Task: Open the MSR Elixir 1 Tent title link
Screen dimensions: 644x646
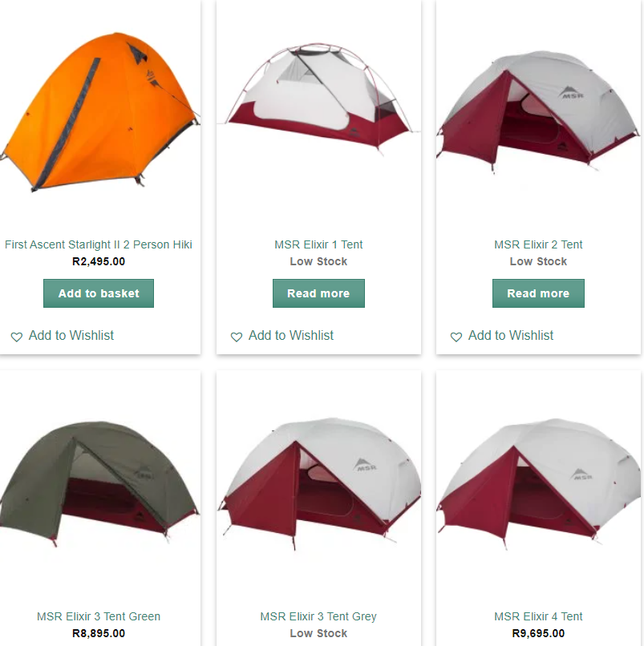Action: (318, 244)
